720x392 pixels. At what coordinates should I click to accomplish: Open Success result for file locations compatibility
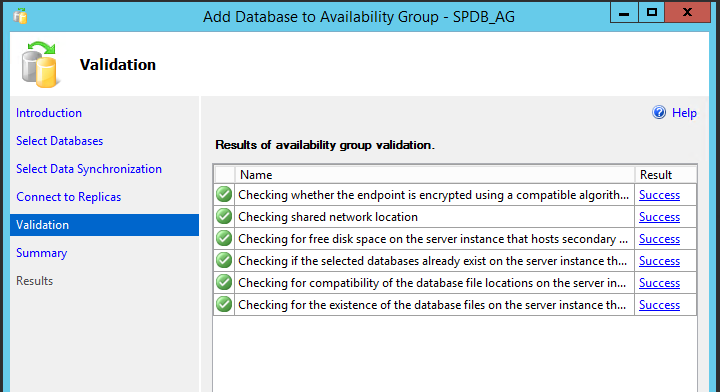[x=659, y=283]
